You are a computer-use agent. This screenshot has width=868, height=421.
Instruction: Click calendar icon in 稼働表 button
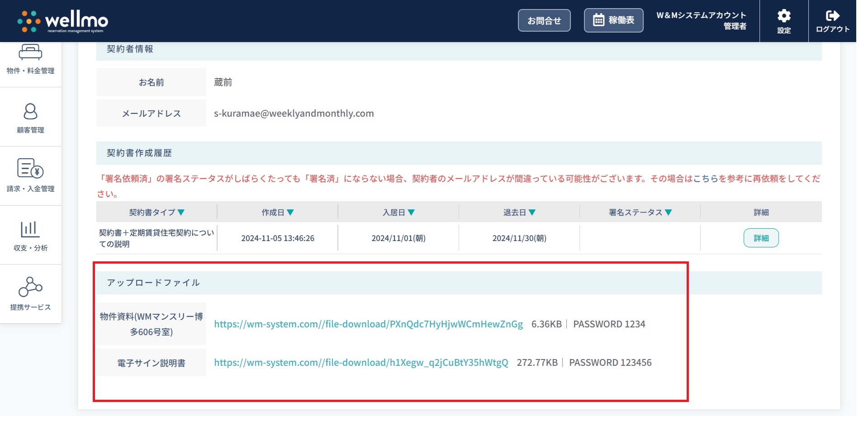click(x=598, y=20)
